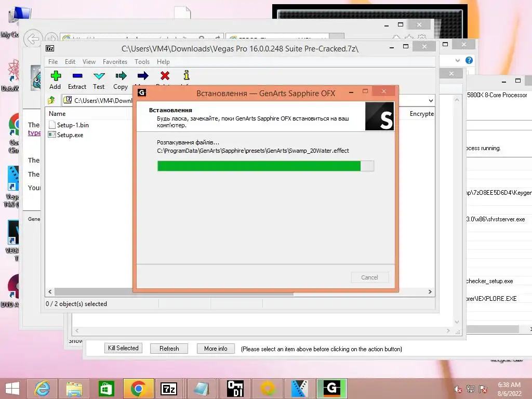Click the dropdown chevron beside the help icon
This screenshot has width=532, height=399.
pos(457,60)
